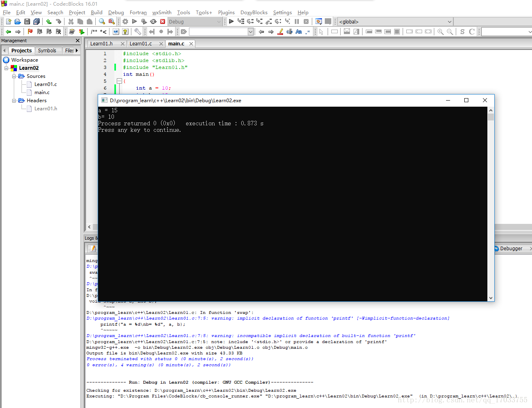Collapse the Headers folder
This screenshot has height=408, width=532.
click(14, 101)
